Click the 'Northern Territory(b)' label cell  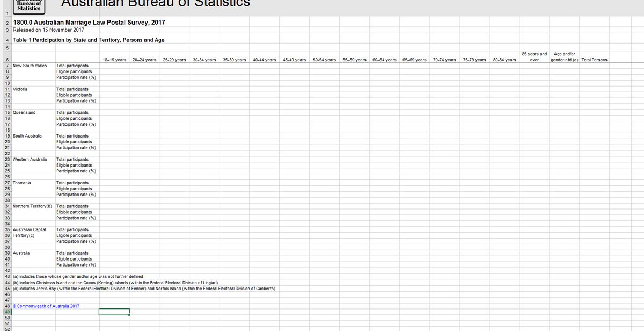coord(34,206)
